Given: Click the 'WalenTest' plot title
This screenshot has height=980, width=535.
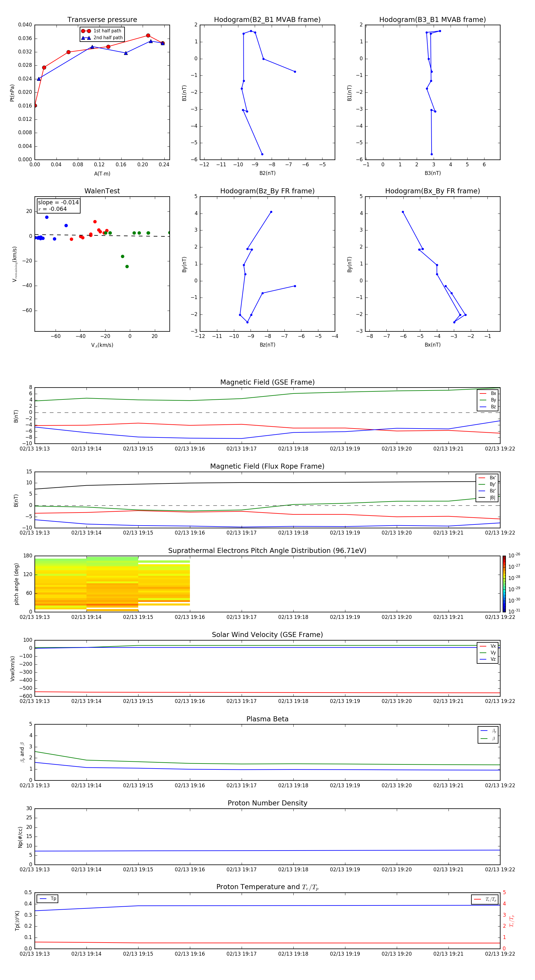Looking at the screenshot, I should pos(102,191).
